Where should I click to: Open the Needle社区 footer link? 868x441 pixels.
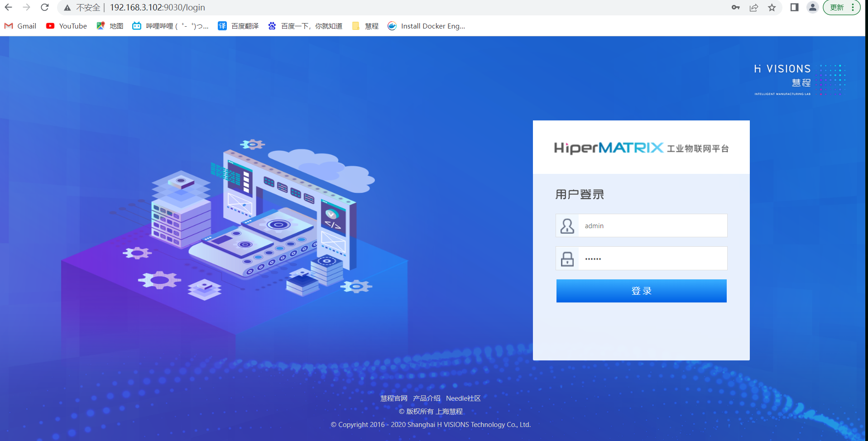point(463,398)
